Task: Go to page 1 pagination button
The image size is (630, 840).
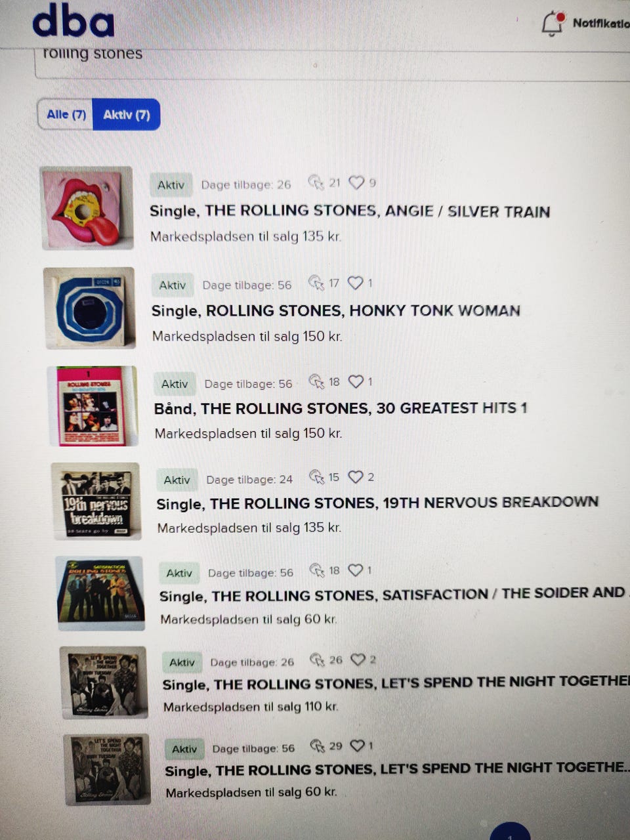Action: pyautogui.click(x=510, y=832)
